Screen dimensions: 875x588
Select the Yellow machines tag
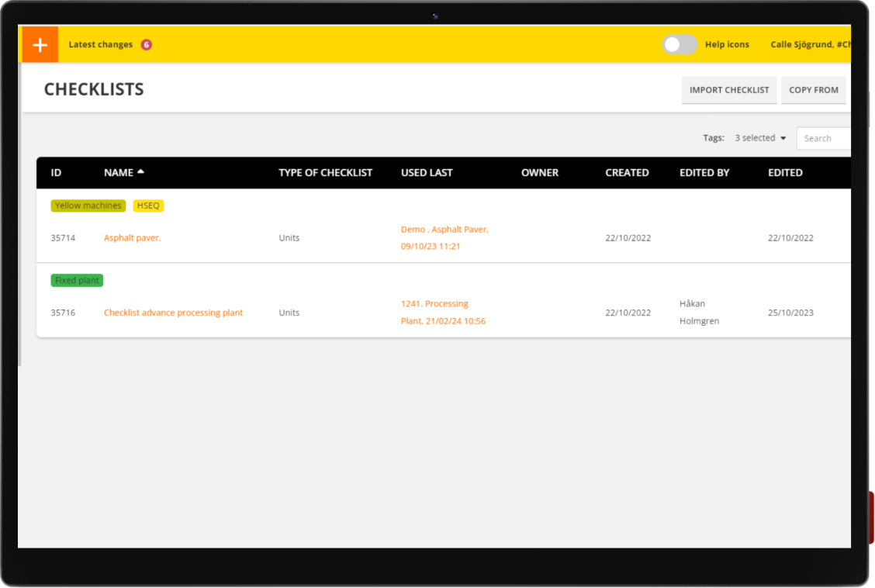pos(88,206)
